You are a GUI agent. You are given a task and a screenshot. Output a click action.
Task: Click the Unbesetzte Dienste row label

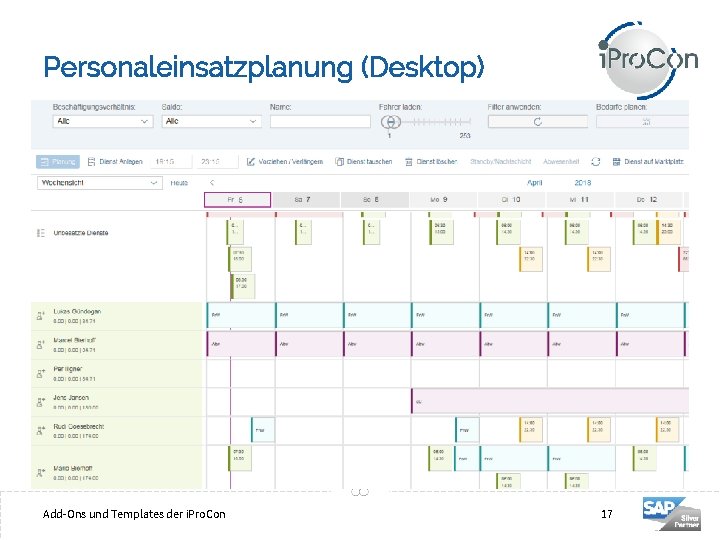coord(81,233)
